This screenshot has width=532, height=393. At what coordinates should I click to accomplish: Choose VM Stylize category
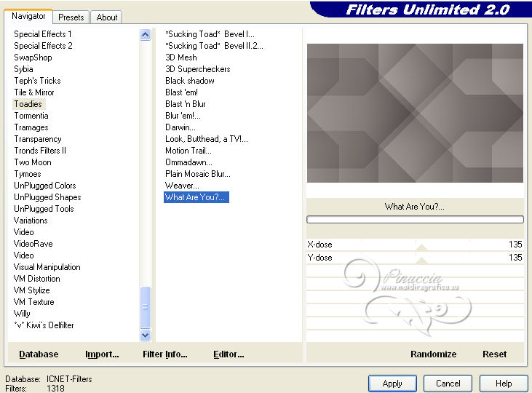31,290
